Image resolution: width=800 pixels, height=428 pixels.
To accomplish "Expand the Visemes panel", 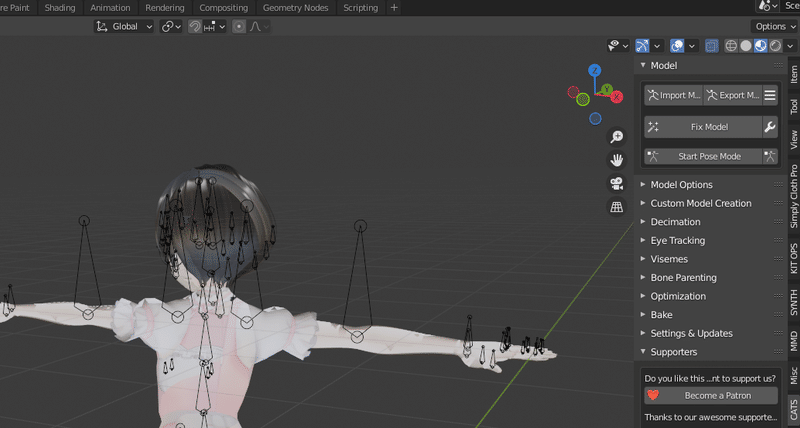I will click(711, 259).
